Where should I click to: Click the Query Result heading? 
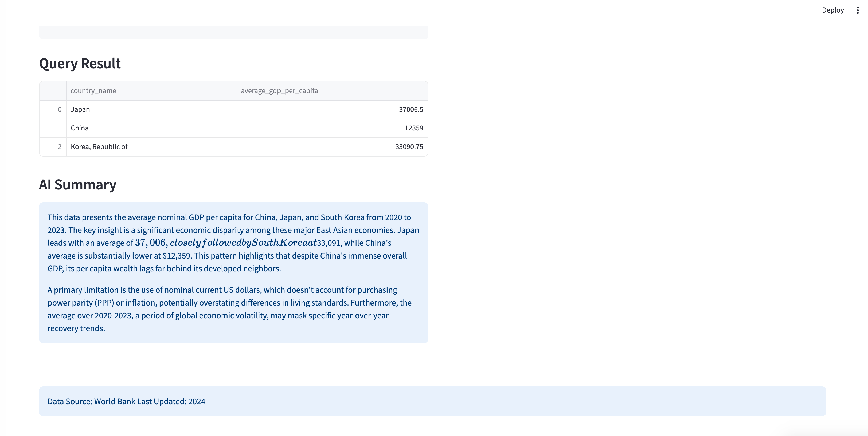[x=80, y=63]
